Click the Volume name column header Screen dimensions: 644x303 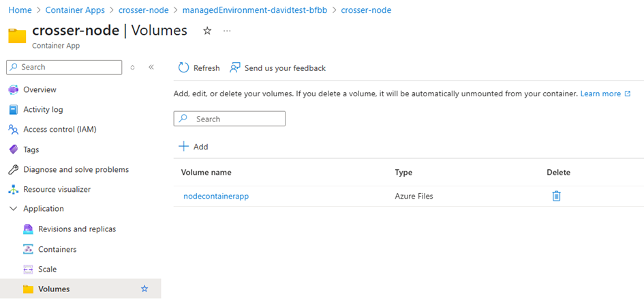[x=206, y=173]
